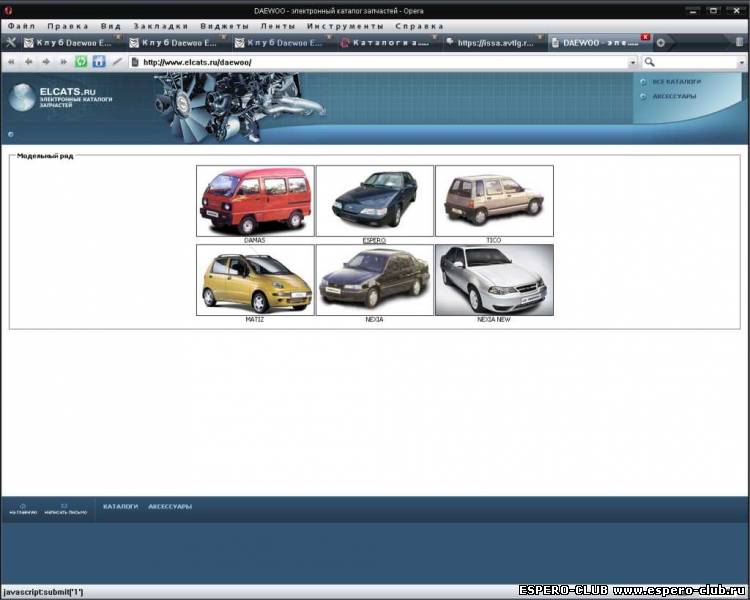750x600 pixels.
Task: Open the Ленты menu
Action: pyautogui.click(x=278, y=26)
